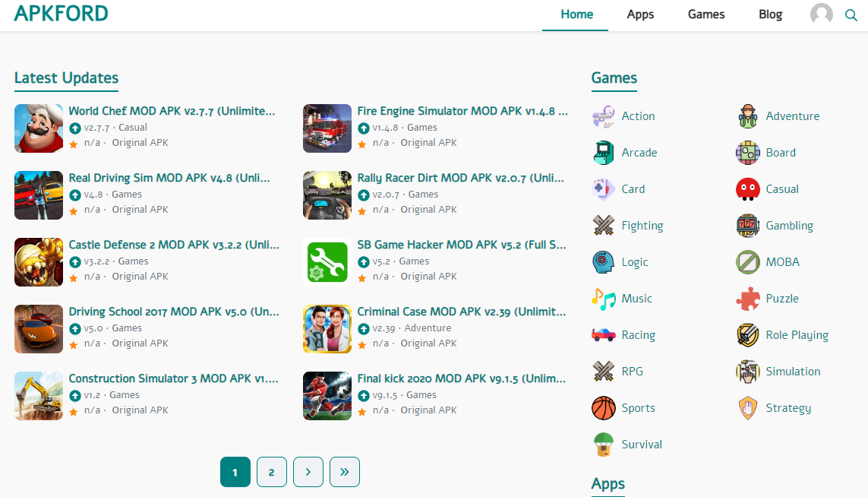Open Criminal Case MOD APK link
This screenshot has height=497, width=868.
pyautogui.click(x=462, y=312)
